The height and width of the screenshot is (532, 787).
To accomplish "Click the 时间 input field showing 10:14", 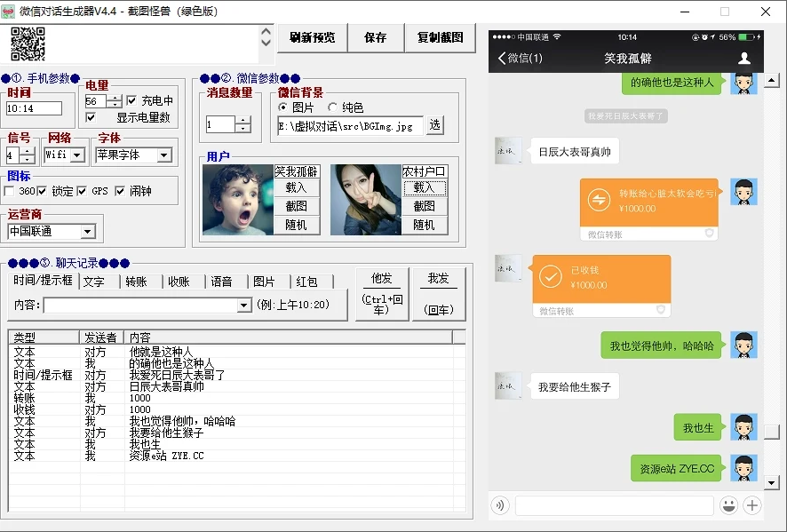I will point(34,108).
